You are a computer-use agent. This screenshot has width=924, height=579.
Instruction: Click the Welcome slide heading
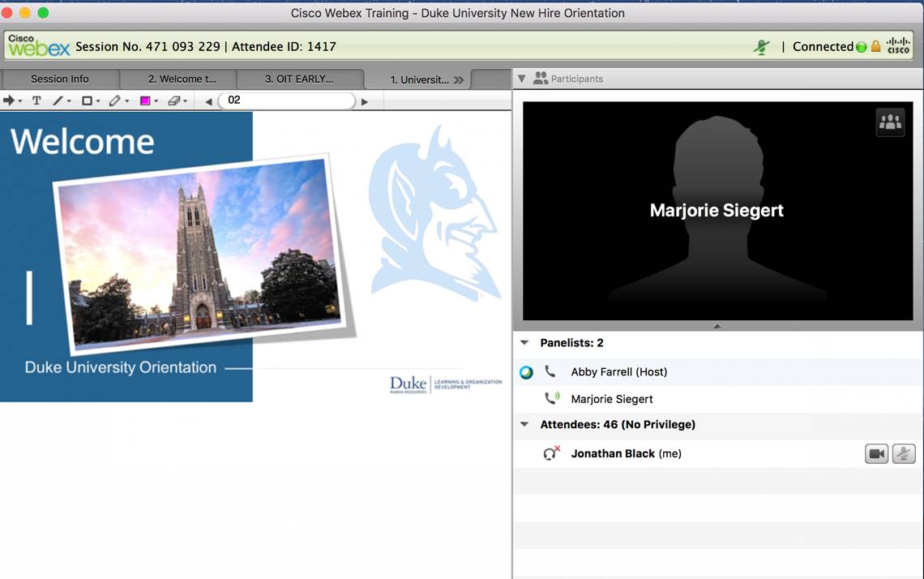(x=83, y=142)
